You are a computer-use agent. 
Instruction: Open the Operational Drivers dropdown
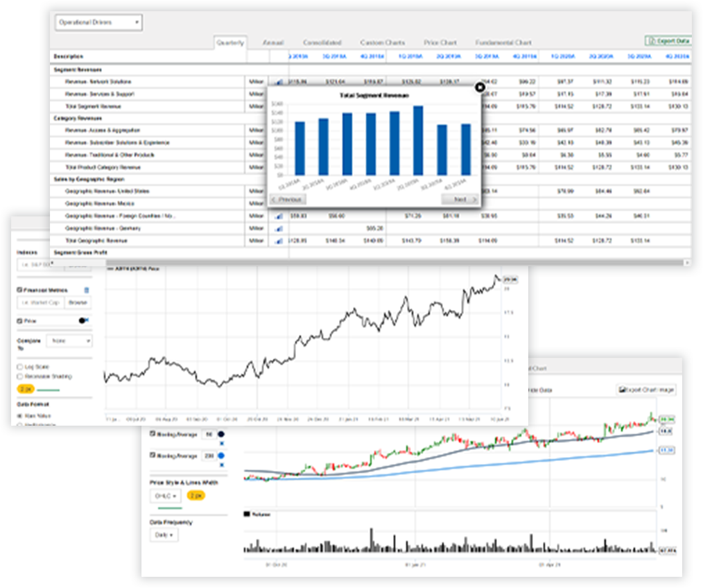click(98, 22)
